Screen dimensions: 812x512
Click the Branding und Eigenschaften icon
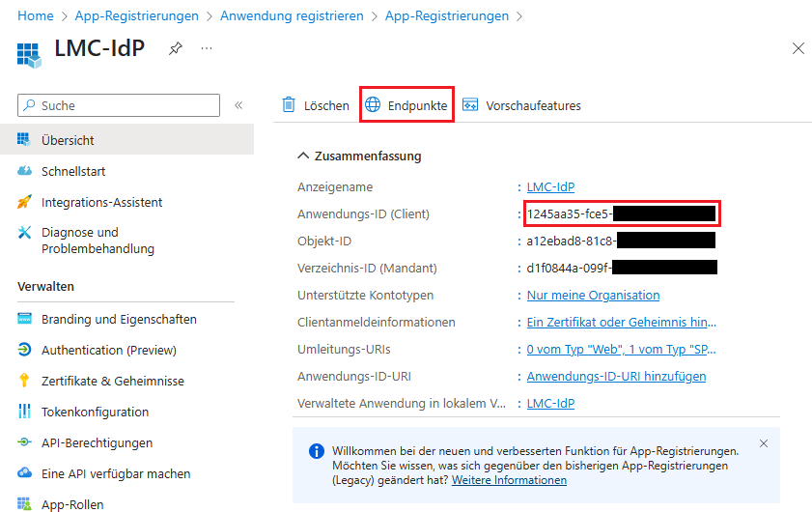coord(25,319)
